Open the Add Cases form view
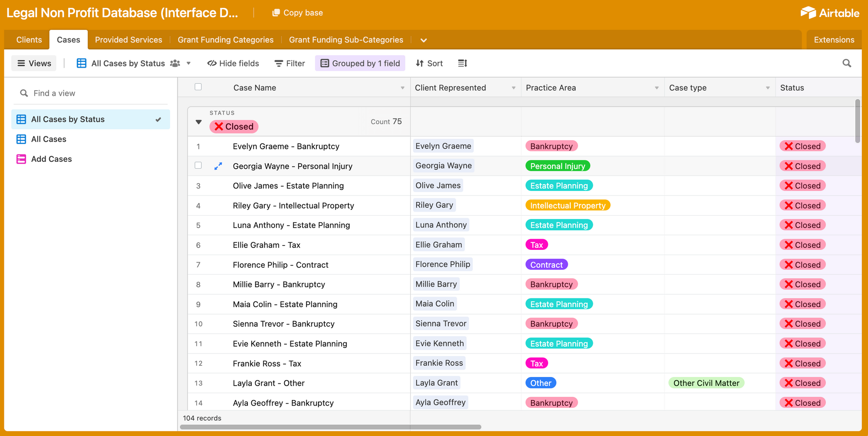 pyautogui.click(x=51, y=159)
